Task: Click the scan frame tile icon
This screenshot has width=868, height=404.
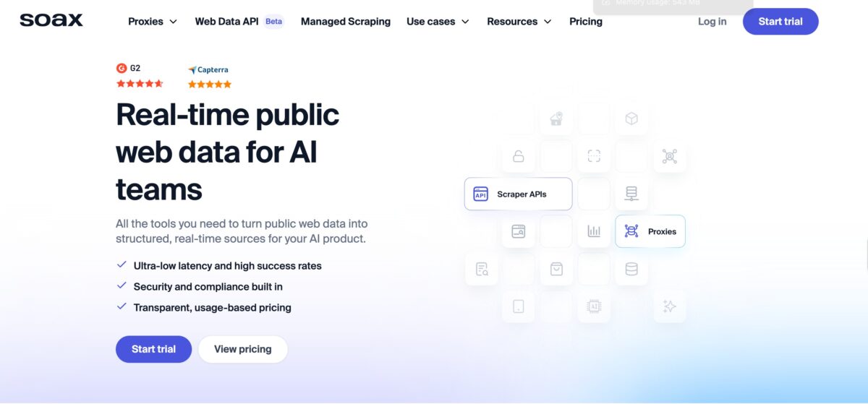Action: point(594,156)
